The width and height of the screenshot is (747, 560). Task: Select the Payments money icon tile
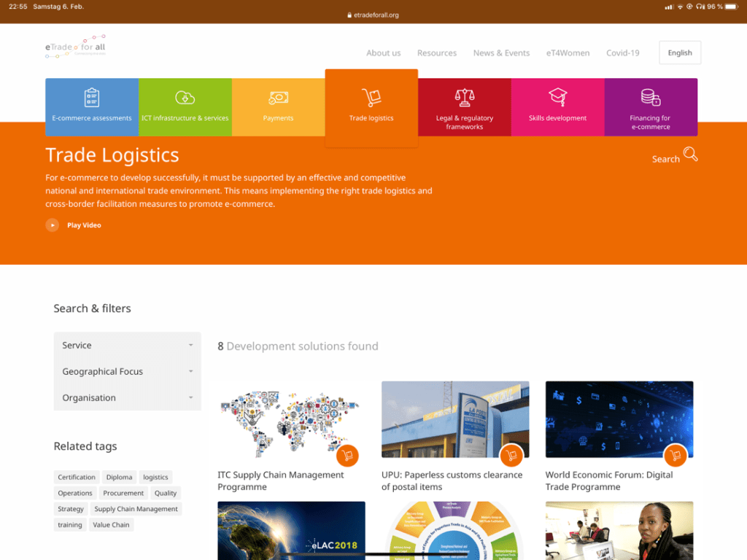278,97
